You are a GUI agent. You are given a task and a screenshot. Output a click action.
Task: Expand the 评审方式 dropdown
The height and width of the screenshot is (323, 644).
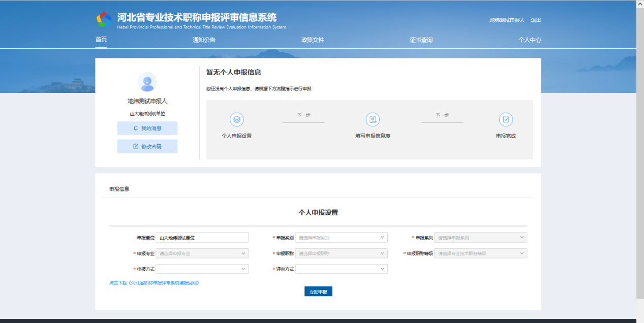341,269
